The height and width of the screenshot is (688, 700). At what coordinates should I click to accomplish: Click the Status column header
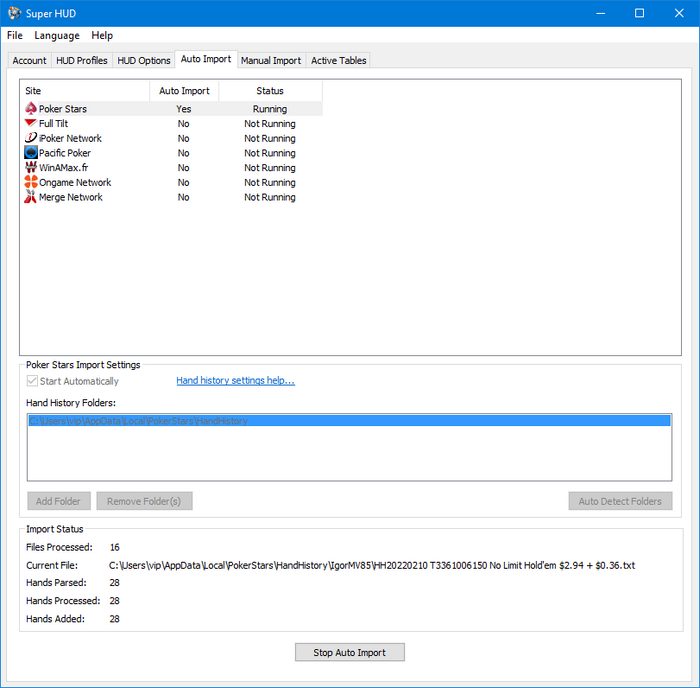coord(270,91)
